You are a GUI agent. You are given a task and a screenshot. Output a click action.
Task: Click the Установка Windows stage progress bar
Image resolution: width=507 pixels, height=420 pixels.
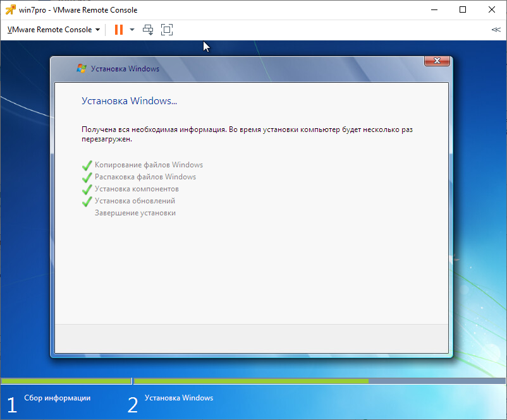(x=319, y=381)
